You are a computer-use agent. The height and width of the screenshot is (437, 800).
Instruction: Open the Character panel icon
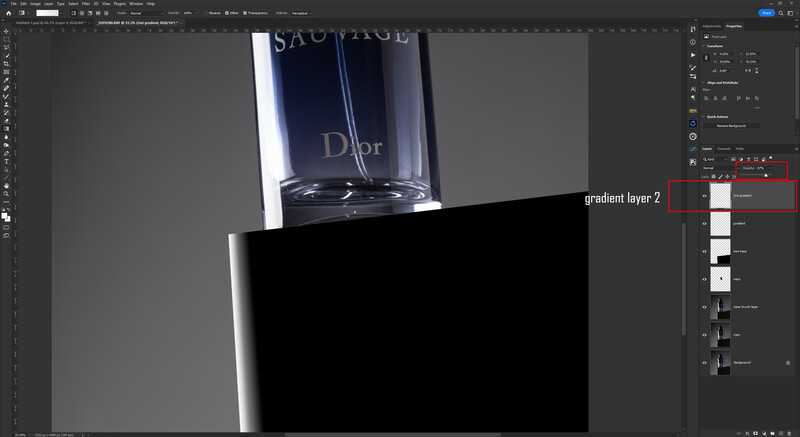[692, 89]
